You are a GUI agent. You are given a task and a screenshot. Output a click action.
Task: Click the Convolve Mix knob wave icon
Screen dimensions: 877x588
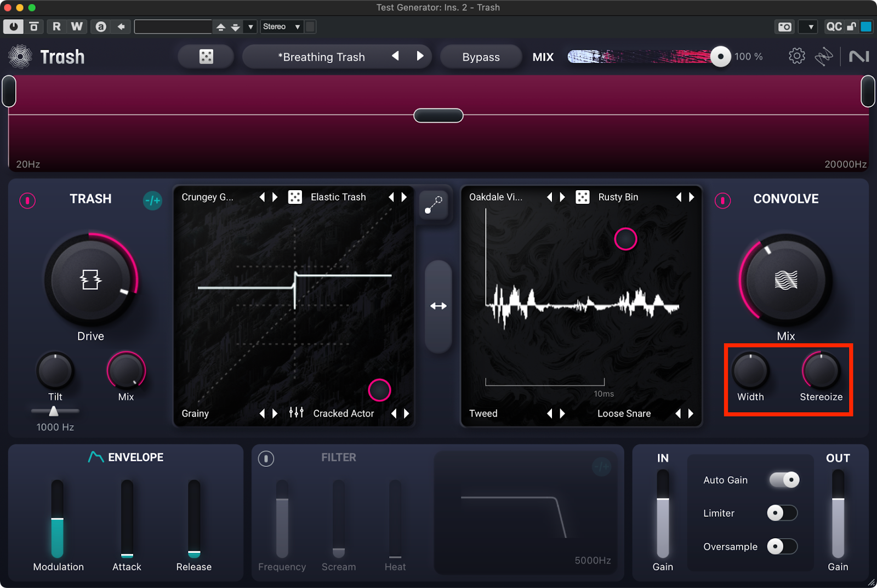[x=785, y=279]
